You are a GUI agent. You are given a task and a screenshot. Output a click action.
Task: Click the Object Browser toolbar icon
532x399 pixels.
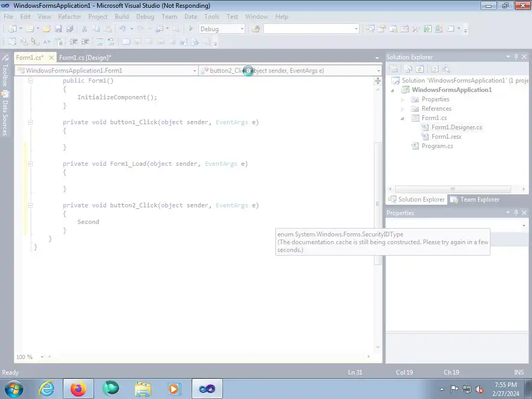point(405,29)
